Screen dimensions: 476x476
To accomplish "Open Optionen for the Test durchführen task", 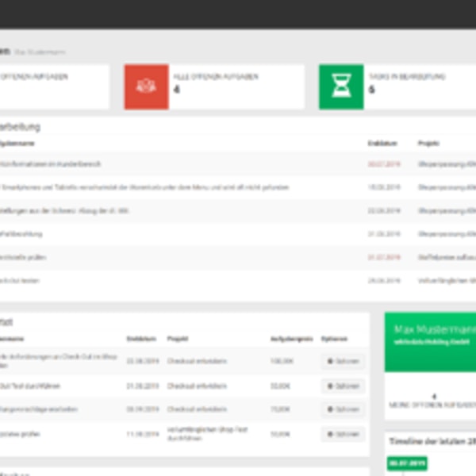I will point(343,386).
